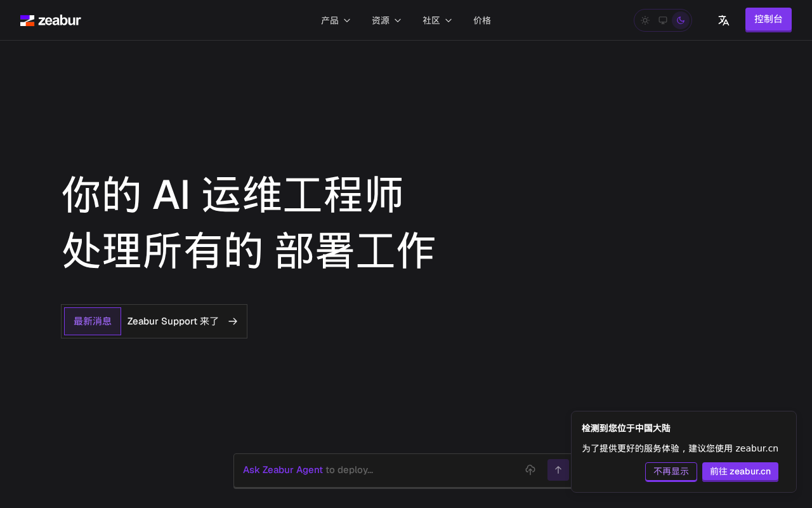Switch to light theme sun icon
Image resolution: width=812 pixels, height=508 pixels.
tap(645, 20)
